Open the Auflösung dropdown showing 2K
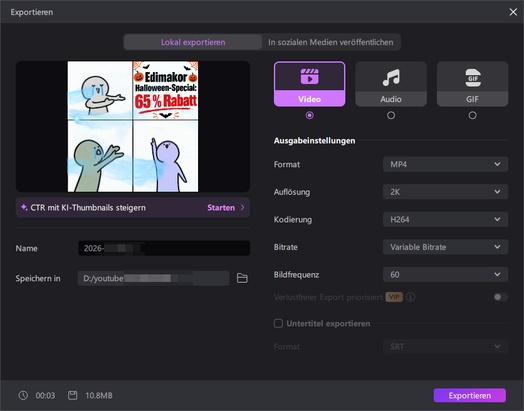 [x=445, y=192]
